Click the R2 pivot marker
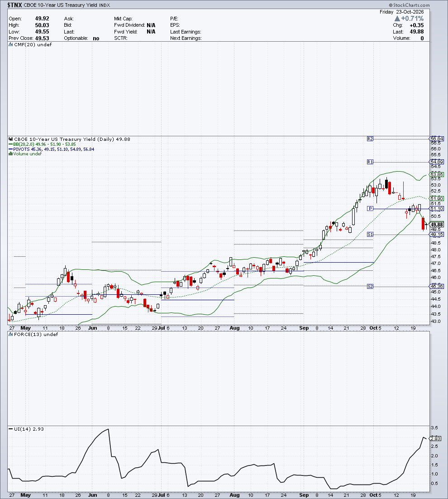The image size is (448, 499). coord(370,139)
